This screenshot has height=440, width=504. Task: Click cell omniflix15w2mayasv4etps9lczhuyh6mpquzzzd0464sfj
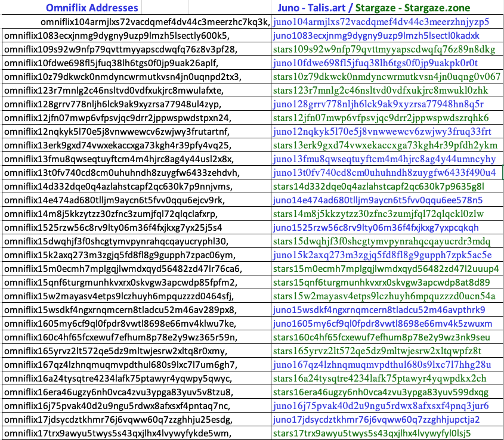pyautogui.click(x=137, y=296)
